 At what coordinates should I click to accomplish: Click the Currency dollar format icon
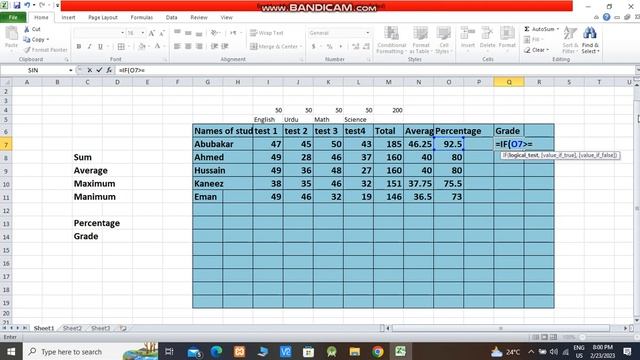pos(313,47)
